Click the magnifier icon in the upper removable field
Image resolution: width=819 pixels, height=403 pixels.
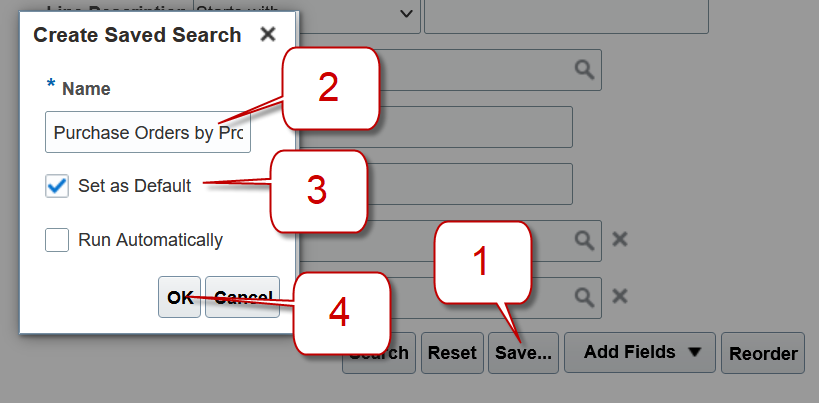584,240
